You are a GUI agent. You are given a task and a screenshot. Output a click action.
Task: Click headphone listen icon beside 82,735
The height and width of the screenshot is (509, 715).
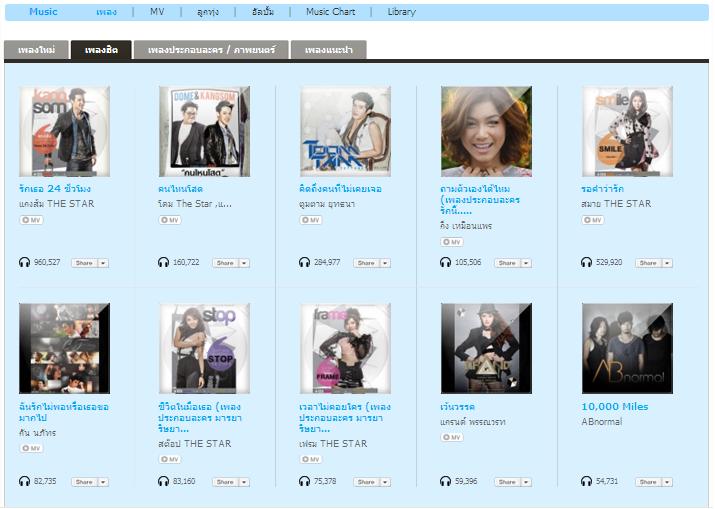click(24, 481)
